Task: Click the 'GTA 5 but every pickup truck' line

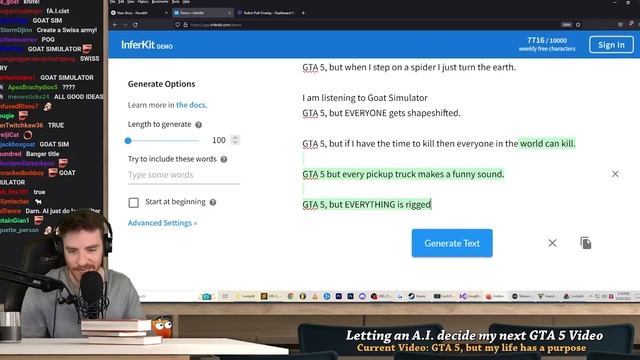Action: point(403,174)
